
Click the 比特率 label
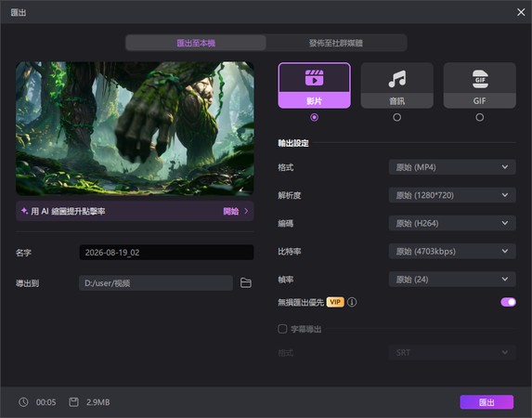pos(290,252)
